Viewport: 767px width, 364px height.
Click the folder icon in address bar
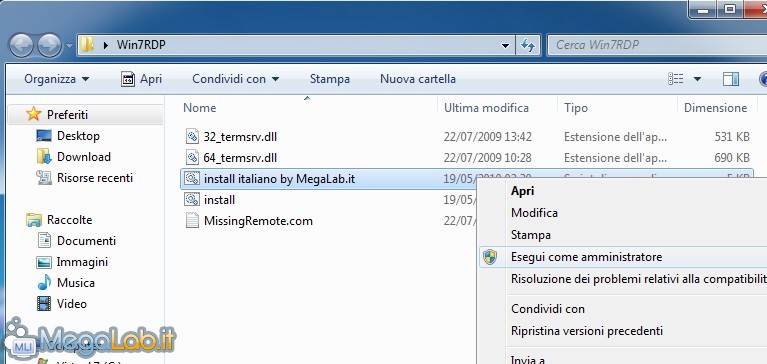point(87,45)
